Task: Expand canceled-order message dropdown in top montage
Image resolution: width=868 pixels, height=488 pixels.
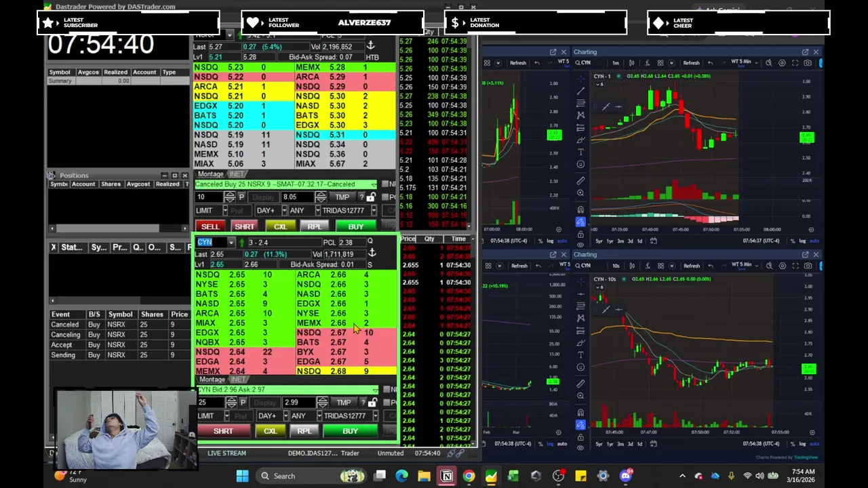Action: click(374, 185)
